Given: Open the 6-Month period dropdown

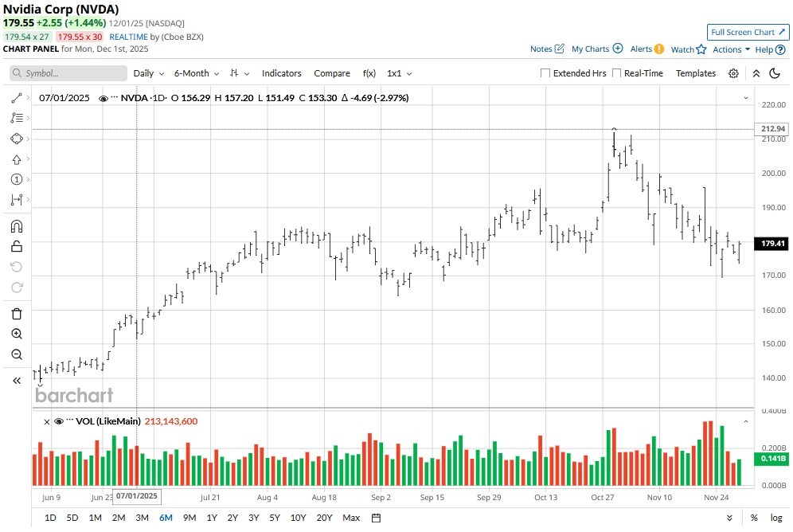Looking at the screenshot, I should point(196,73).
